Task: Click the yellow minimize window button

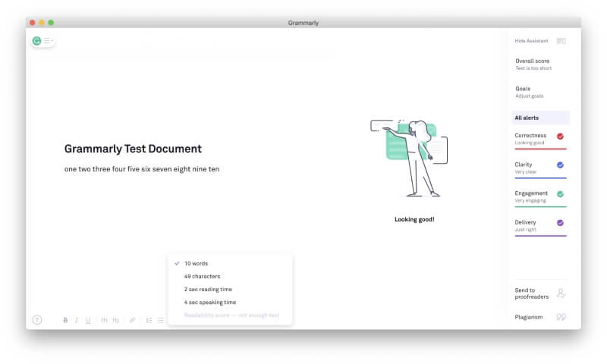Action: pos(42,23)
